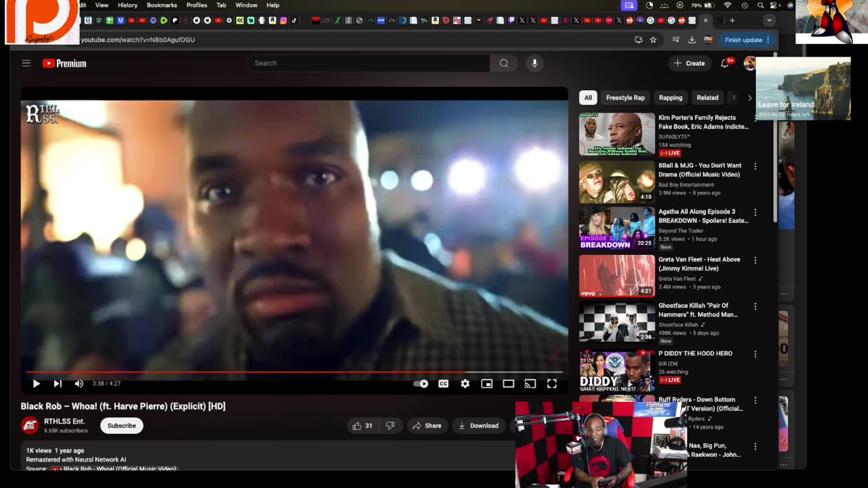Download the video
Viewport: 868px width, 488px height.
[x=479, y=426]
